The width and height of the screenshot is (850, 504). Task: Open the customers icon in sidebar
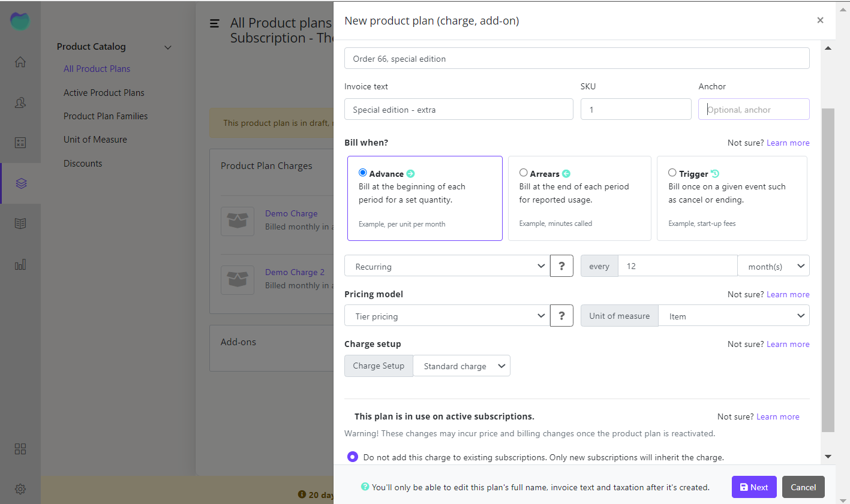[x=20, y=102]
